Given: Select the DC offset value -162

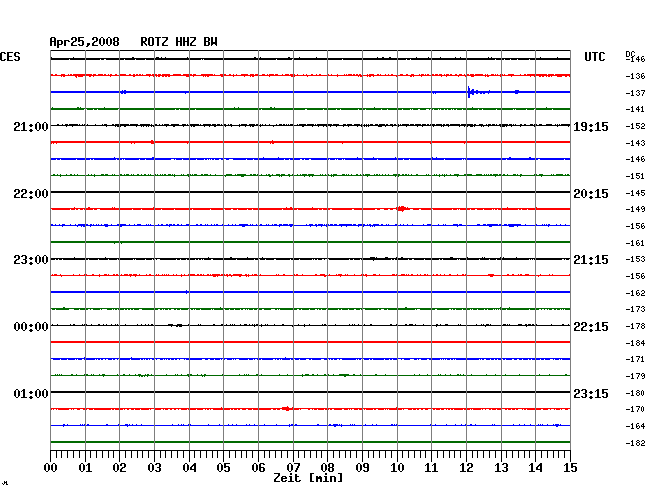Looking at the screenshot, I should (635, 293).
